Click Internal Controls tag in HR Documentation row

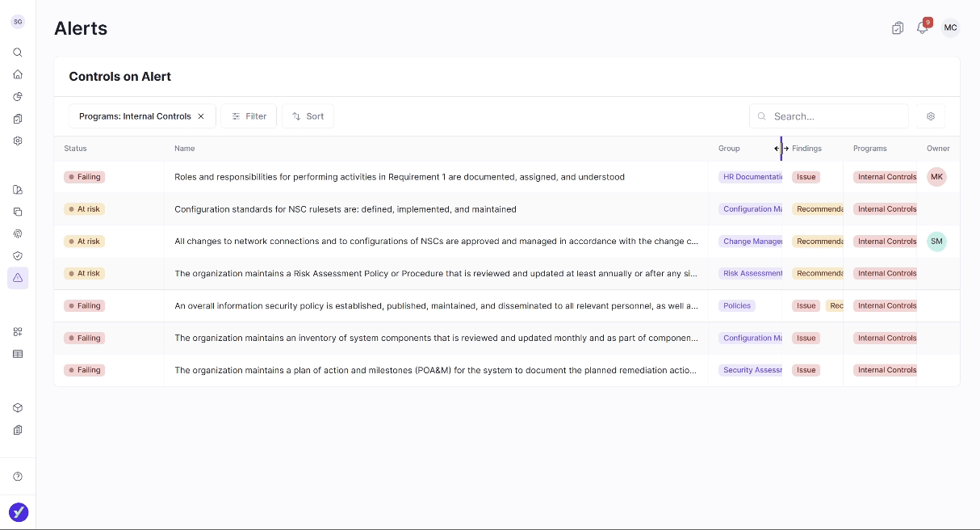click(x=886, y=177)
